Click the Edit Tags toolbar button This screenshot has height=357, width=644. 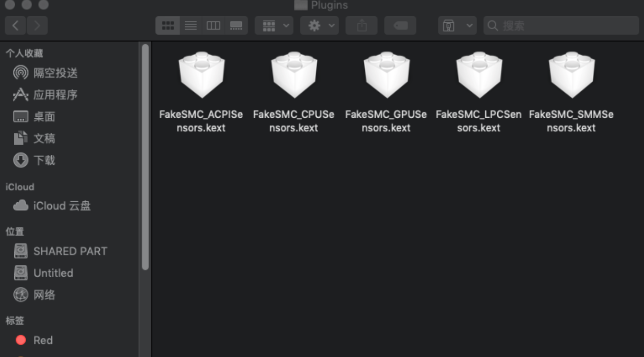point(400,26)
